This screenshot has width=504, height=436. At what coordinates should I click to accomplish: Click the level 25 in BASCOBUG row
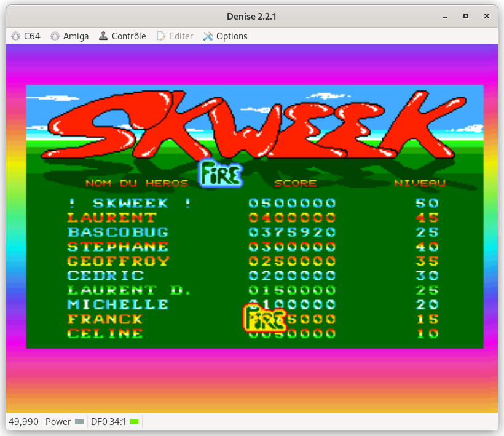427,232
